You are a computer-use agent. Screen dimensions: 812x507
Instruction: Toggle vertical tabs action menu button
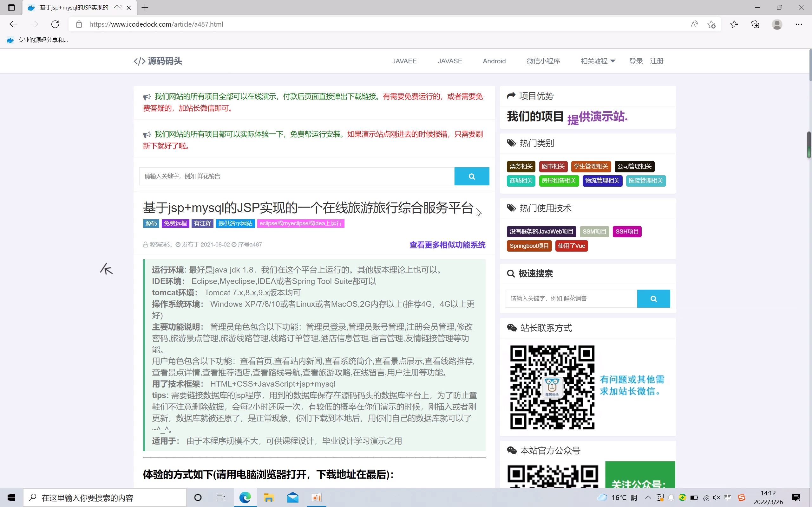(x=11, y=7)
